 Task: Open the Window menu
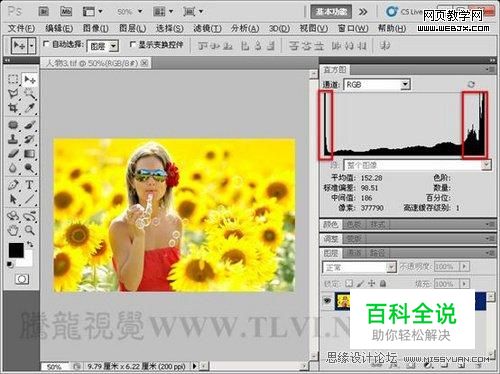coord(353,29)
